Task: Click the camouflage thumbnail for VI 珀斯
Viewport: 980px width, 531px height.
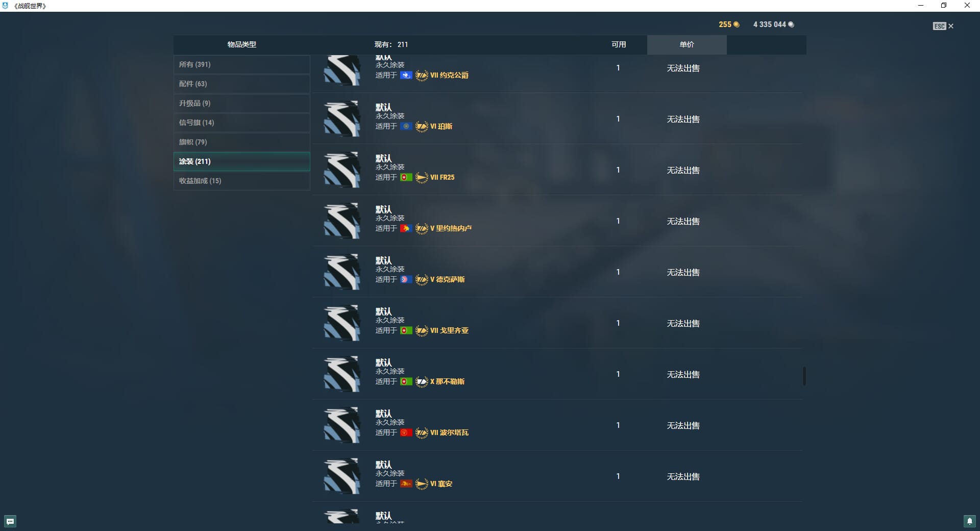Action: pyautogui.click(x=342, y=118)
